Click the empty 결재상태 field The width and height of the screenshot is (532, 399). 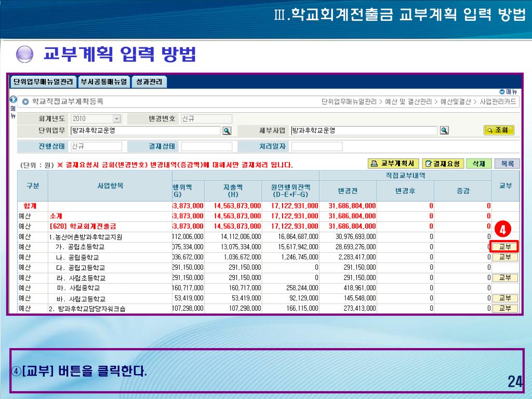pos(207,147)
